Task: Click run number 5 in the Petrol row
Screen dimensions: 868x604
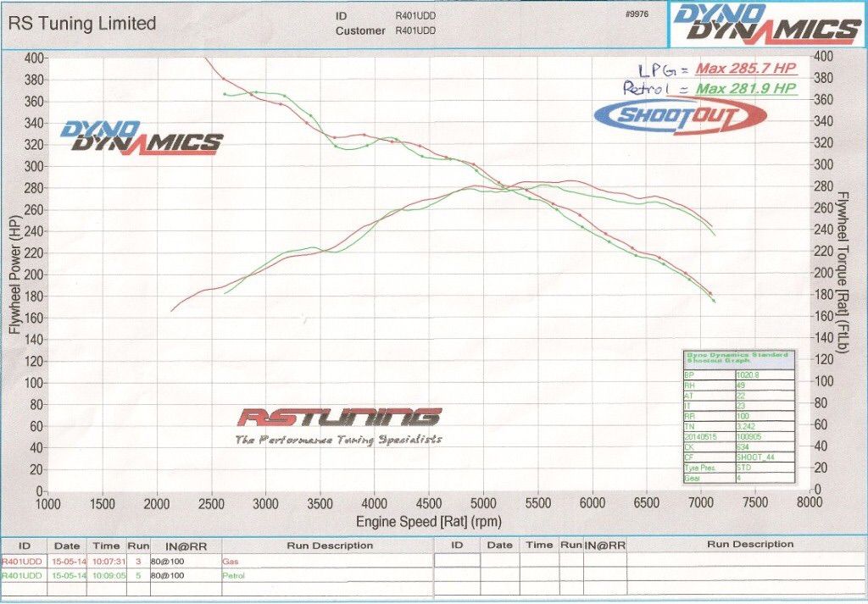Action: (x=138, y=576)
